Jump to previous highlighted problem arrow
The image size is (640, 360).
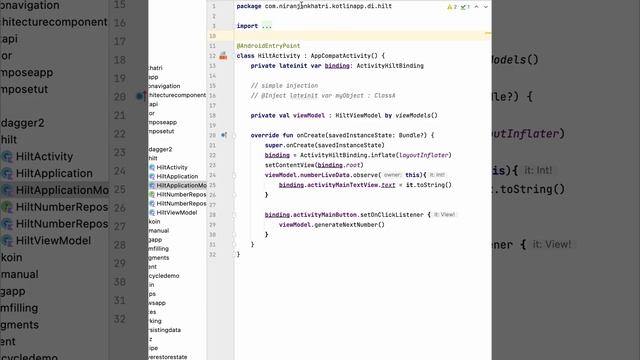[x=476, y=7]
